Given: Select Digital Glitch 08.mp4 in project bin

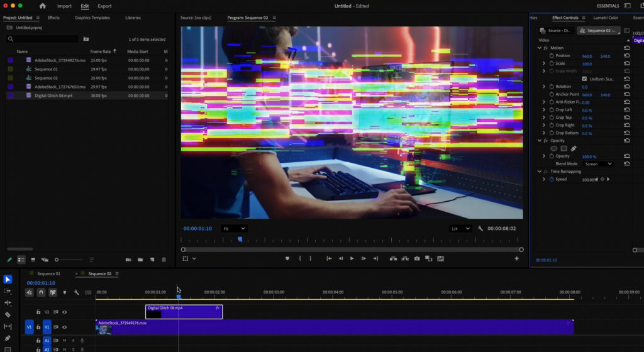Looking at the screenshot, I should tap(53, 96).
